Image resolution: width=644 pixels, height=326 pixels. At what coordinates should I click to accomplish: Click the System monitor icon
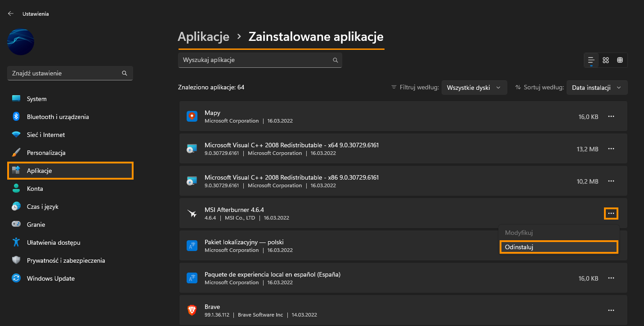tap(16, 99)
